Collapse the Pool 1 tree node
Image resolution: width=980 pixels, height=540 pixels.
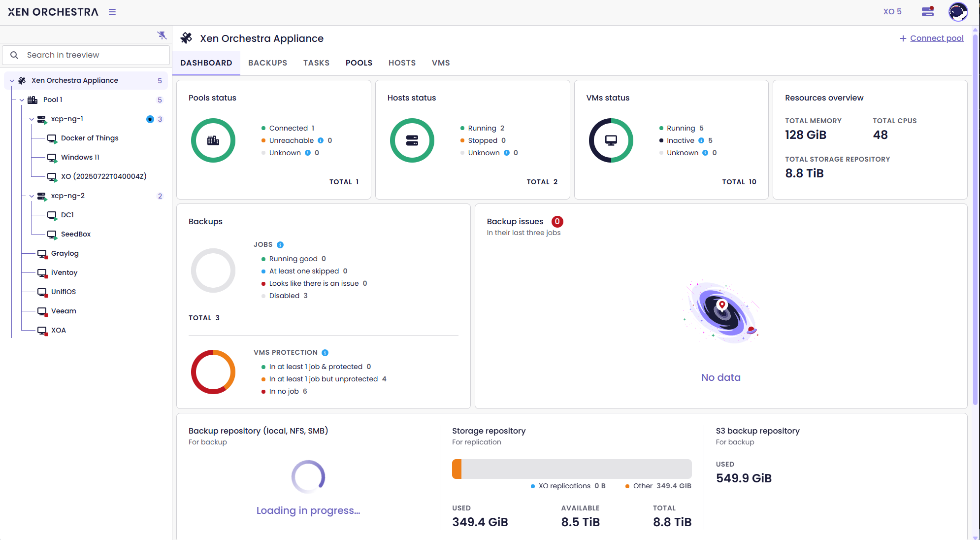click(x=22, y=100)
